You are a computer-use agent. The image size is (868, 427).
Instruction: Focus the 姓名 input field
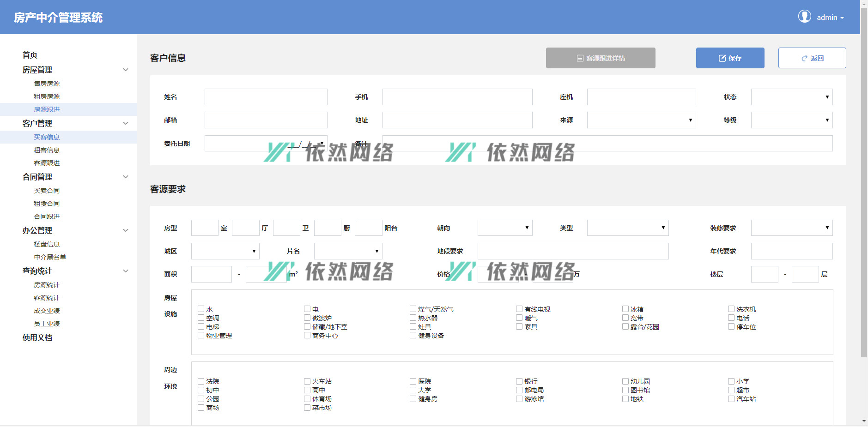point(266,97)
